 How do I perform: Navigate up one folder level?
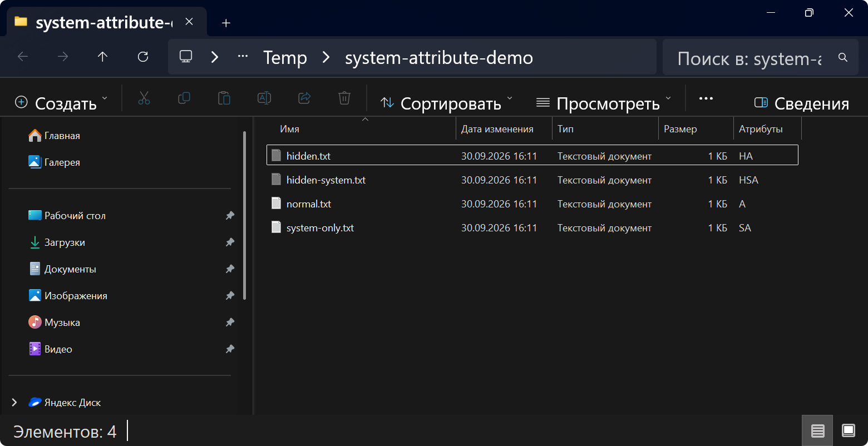pyautogui.click(x=102, y=57)
